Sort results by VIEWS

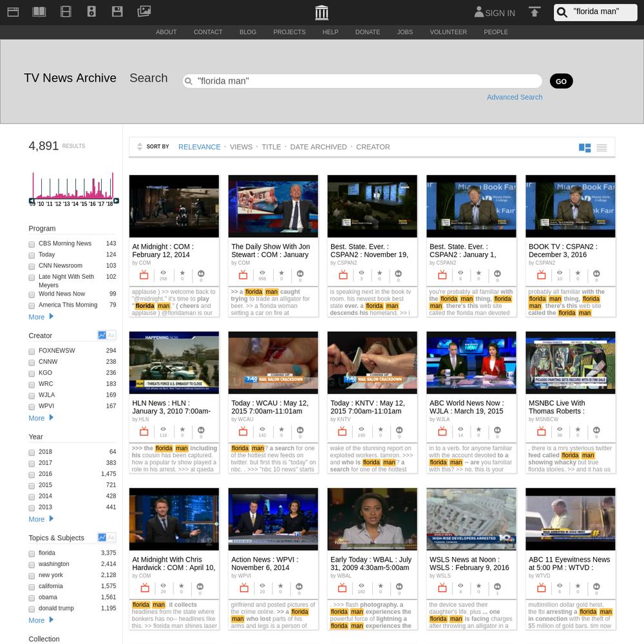pos(241,147)
